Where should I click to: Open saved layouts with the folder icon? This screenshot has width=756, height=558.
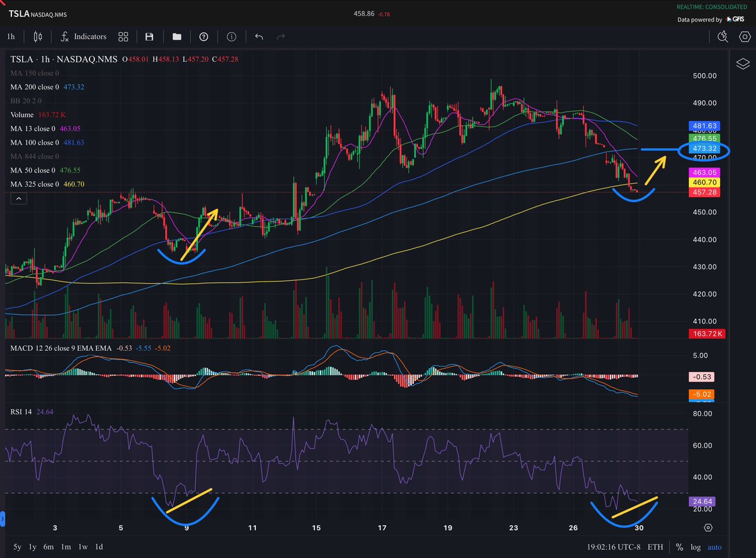click(x=177, y=37)
